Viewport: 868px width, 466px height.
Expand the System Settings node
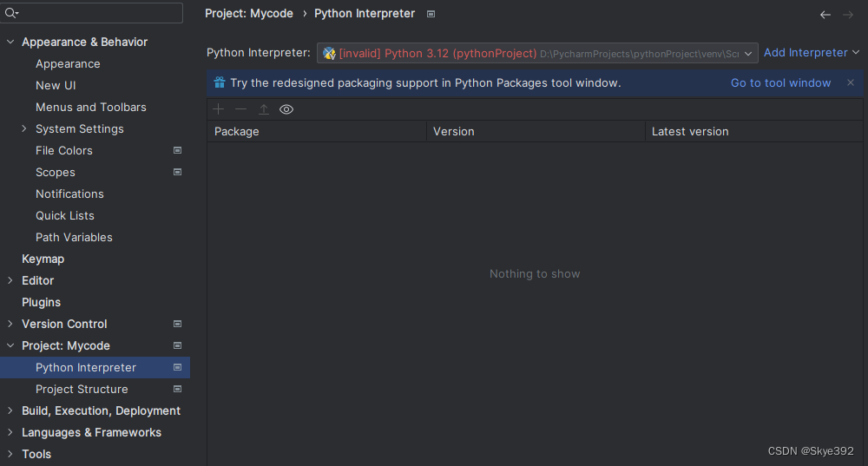click(23, 129)
